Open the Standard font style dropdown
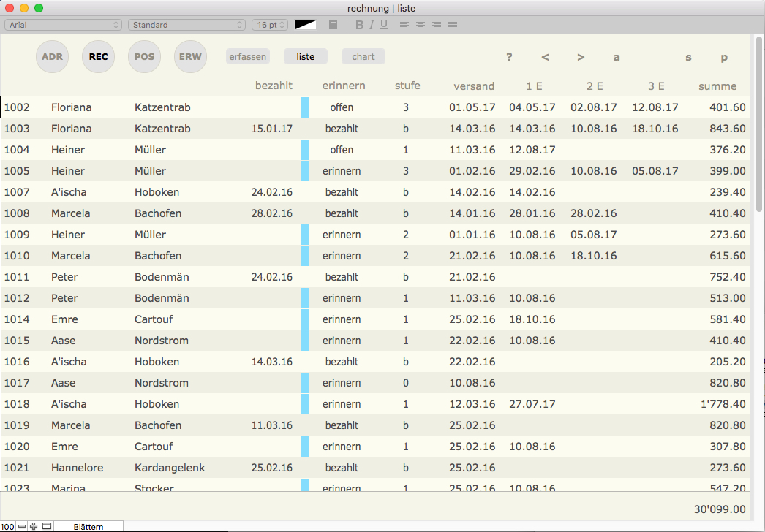Screen dimensions: 765x532 (x=186, y=25)
